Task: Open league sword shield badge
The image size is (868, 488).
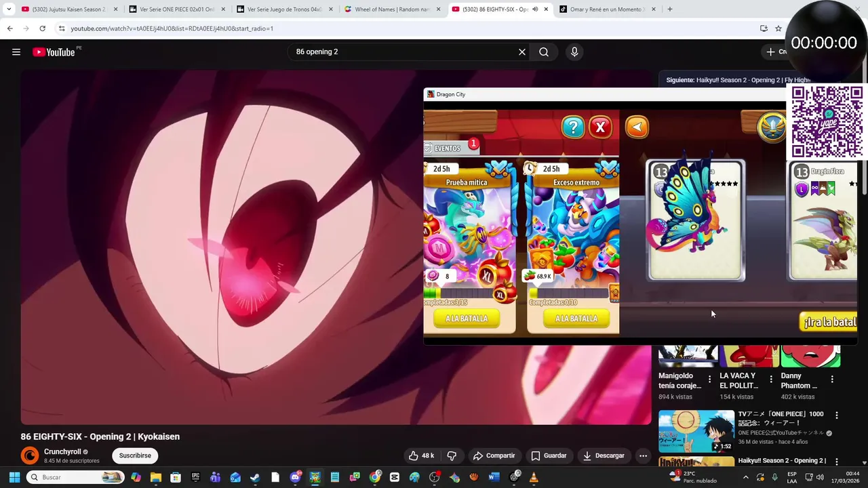Action: coord(772,127)
